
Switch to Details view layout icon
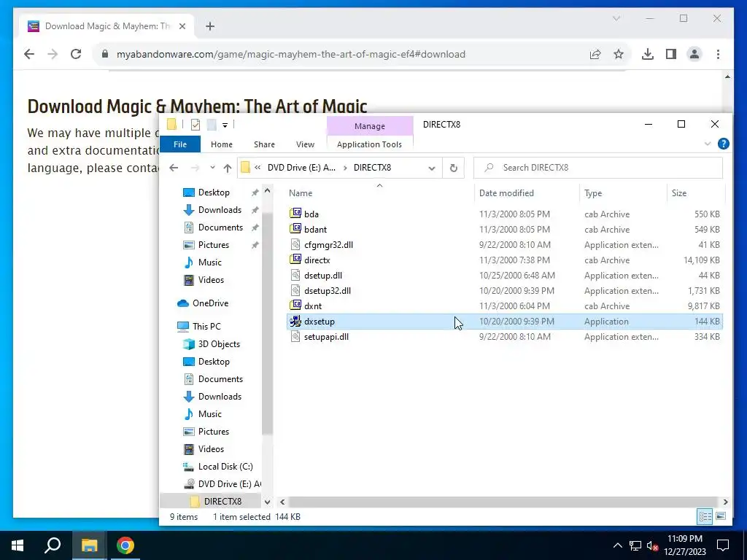[x=705, y=516]
